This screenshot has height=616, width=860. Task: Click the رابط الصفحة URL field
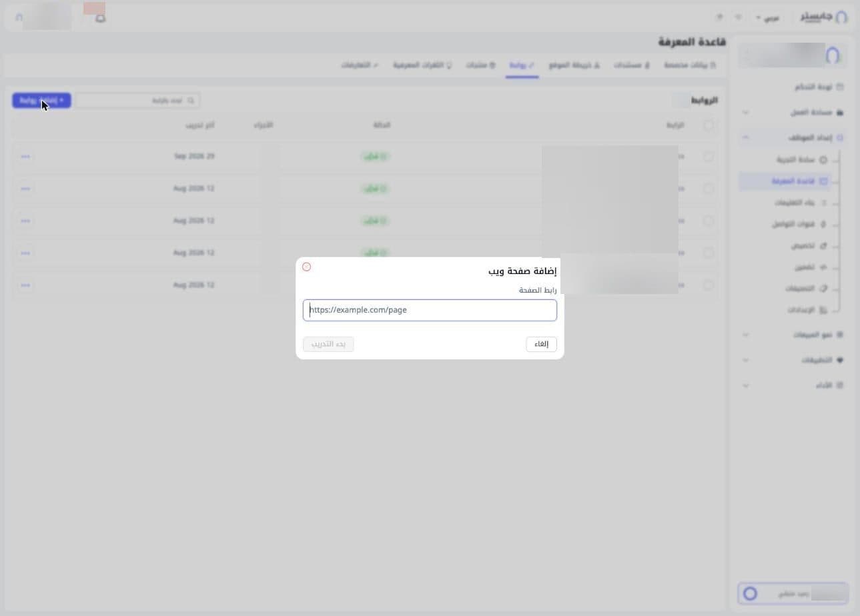pos(430,310)
